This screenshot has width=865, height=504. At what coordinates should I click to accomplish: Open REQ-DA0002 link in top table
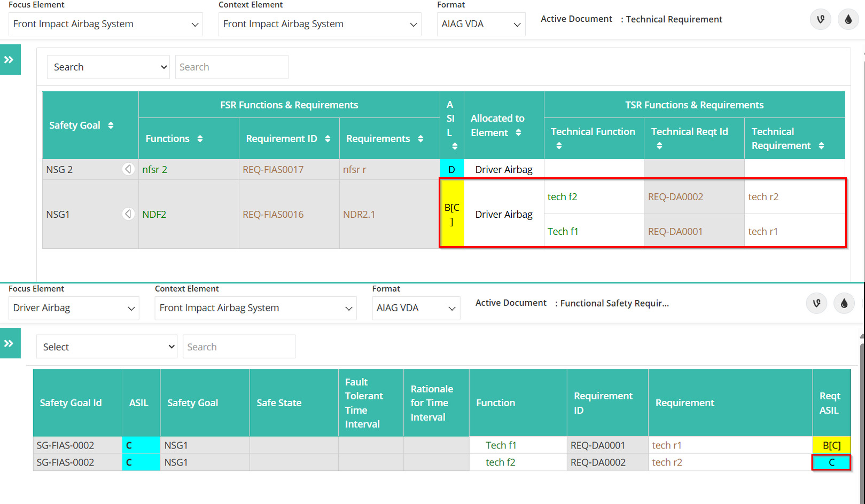pyautogui.click(x=675, y=196)
